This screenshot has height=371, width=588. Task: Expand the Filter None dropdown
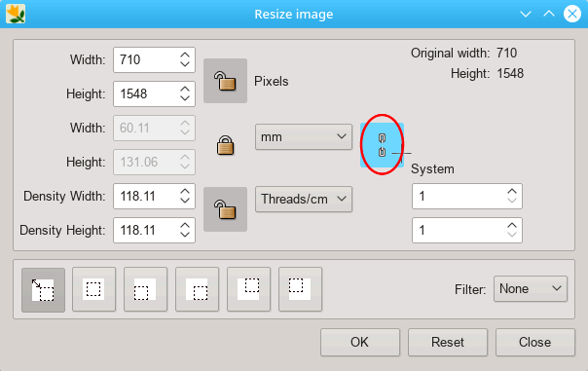[531, 289]
